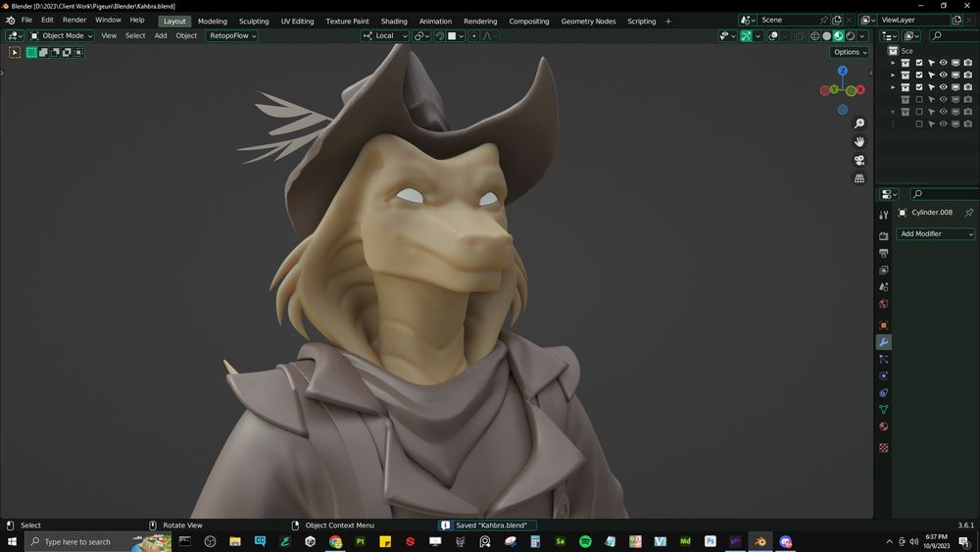Toggle first collection exclude checkbox
This screenshot has height=552, width=980.
(x=919, y=63)
